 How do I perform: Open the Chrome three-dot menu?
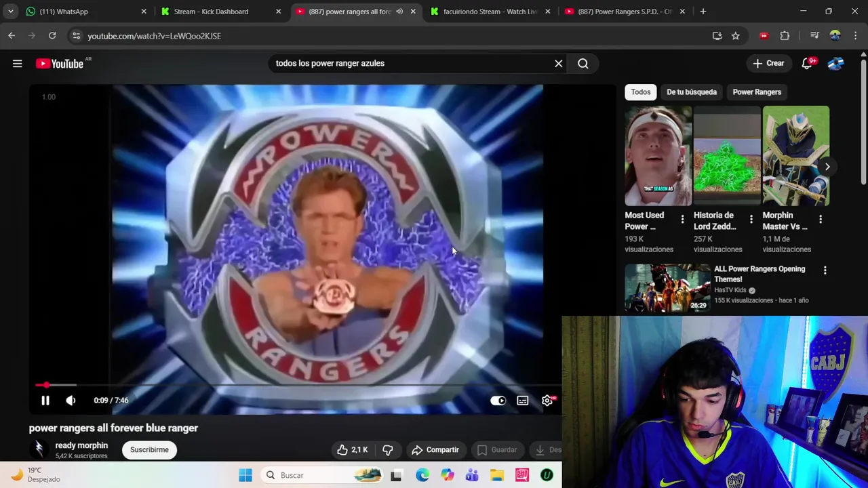[854, 36]
